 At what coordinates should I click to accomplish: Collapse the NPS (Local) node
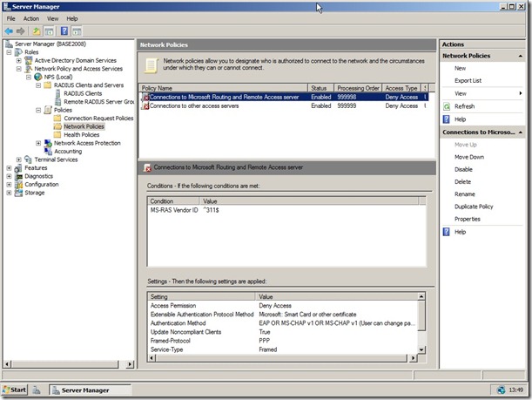[29, 77]
